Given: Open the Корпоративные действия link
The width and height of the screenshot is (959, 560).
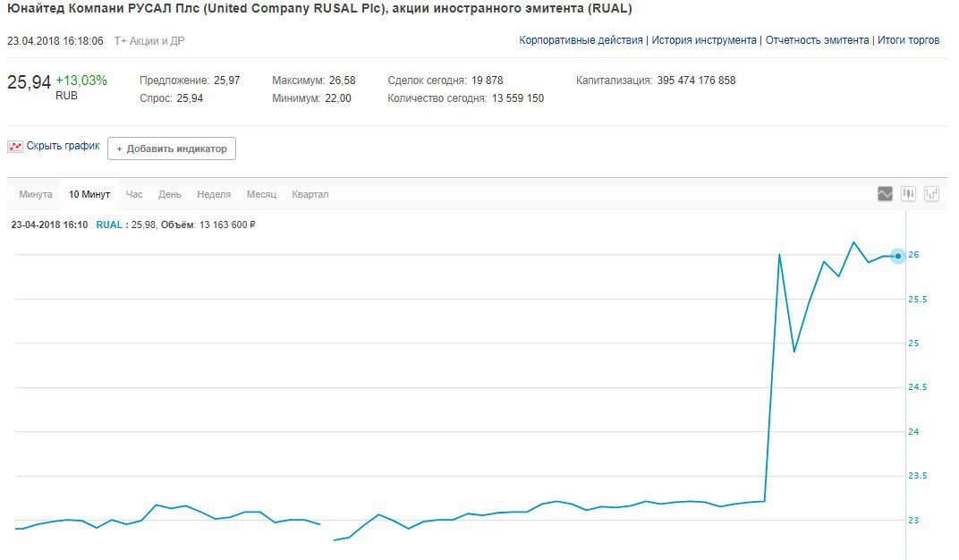Looking at the screenshot, I should pyautogui.click(x=581, y=39).
